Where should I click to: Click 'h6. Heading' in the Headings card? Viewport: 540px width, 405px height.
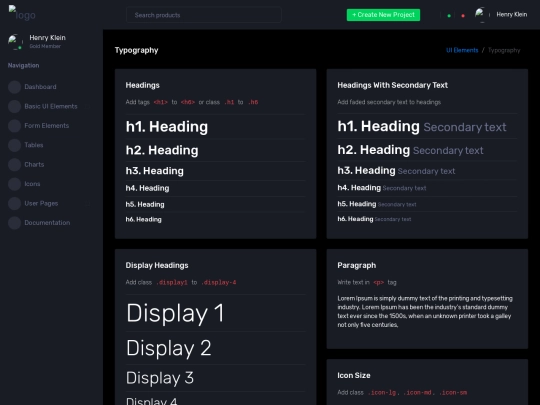click(143, 219)
